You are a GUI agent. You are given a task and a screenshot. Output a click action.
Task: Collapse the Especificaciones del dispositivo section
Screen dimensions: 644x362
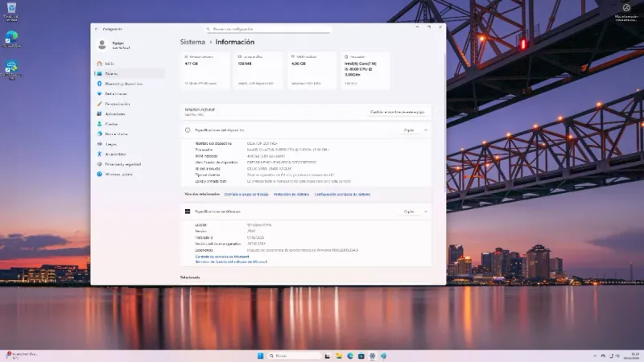pos(426,130)
